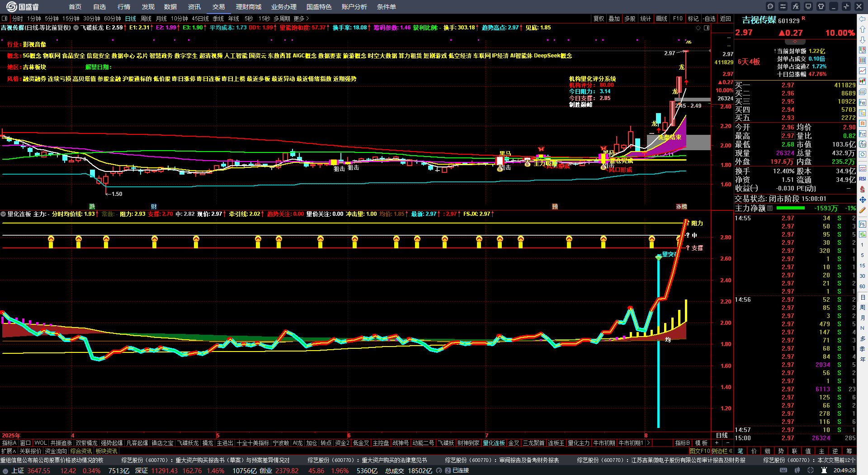Open the 理财商城 menu
Screen dimensions: 868x475
point(249,7)
